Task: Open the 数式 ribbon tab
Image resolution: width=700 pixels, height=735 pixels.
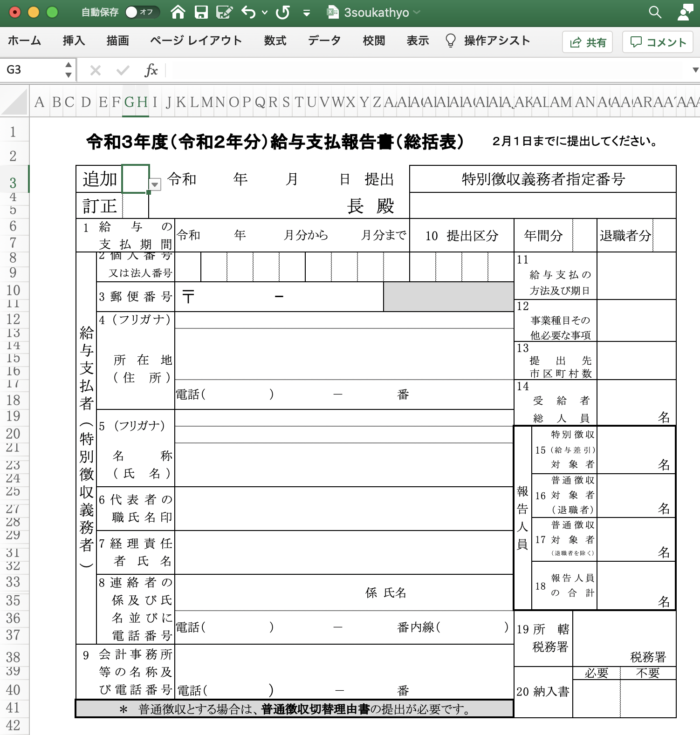Action: pos(275,41)
